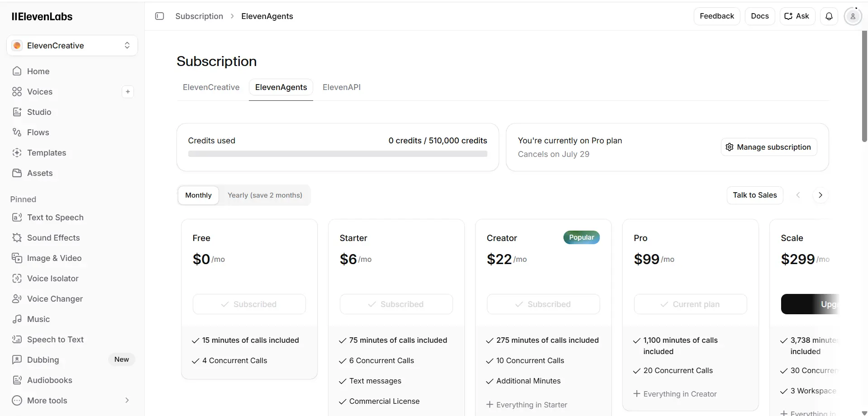Image resolution: width=868 pixels, height=416 pixels.
Task: Click the New badge next to Dubbing
Action: point(121,359)
